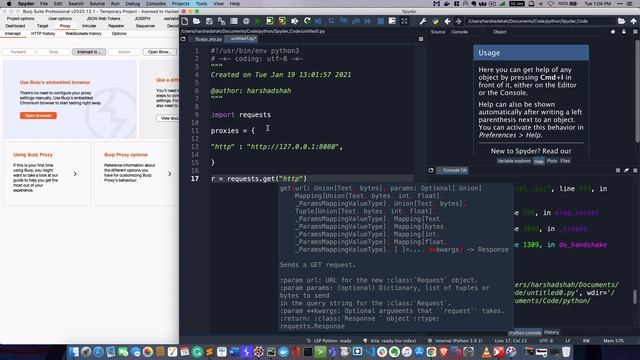Open the Trash in the Dock
This screenshot has width=640, height=360.
point(566,352)
